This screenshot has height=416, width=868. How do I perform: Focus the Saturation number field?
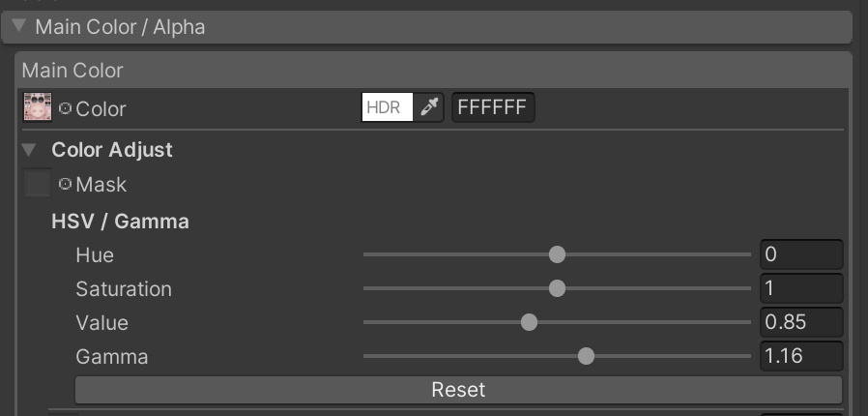(x=801, y=288)
